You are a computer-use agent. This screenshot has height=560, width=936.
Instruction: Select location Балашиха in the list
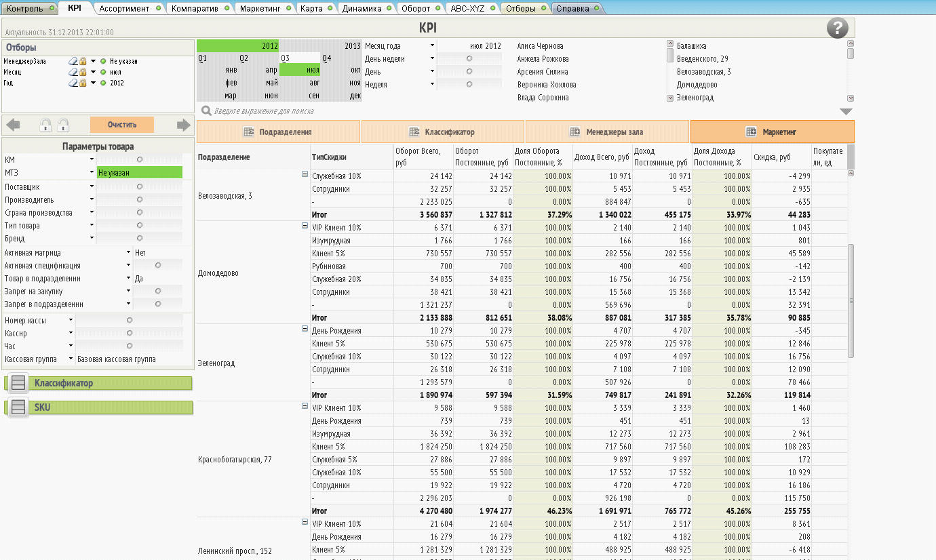point(691,46)
